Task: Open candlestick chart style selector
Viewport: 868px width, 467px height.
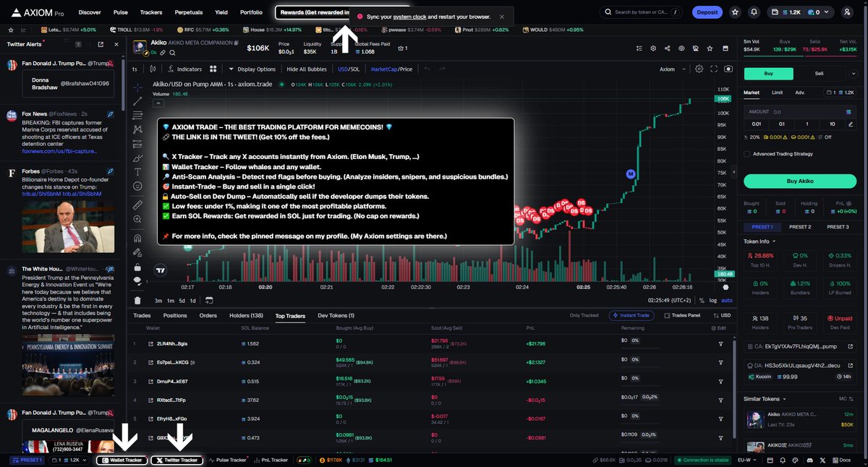Action: pyautogui.click(x=154, y=69)
